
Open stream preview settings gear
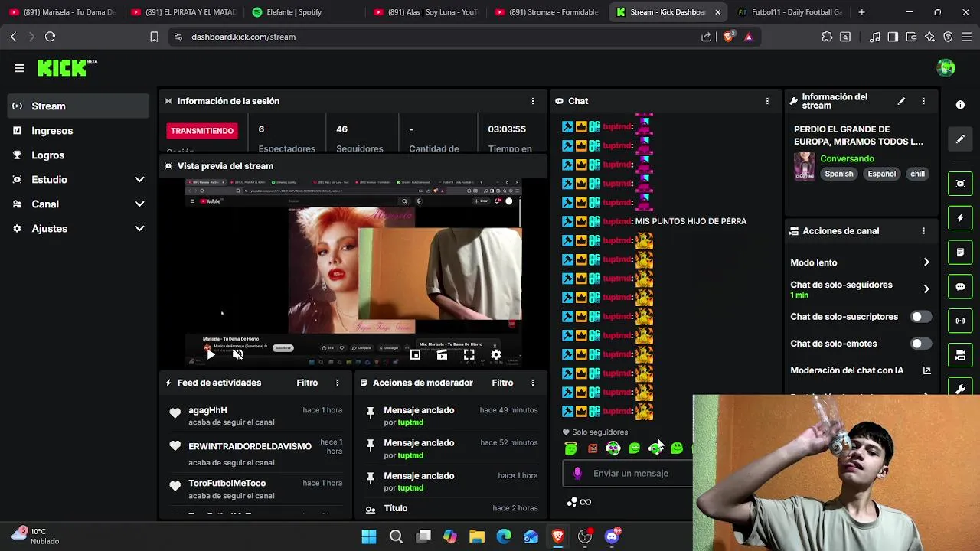496,354
